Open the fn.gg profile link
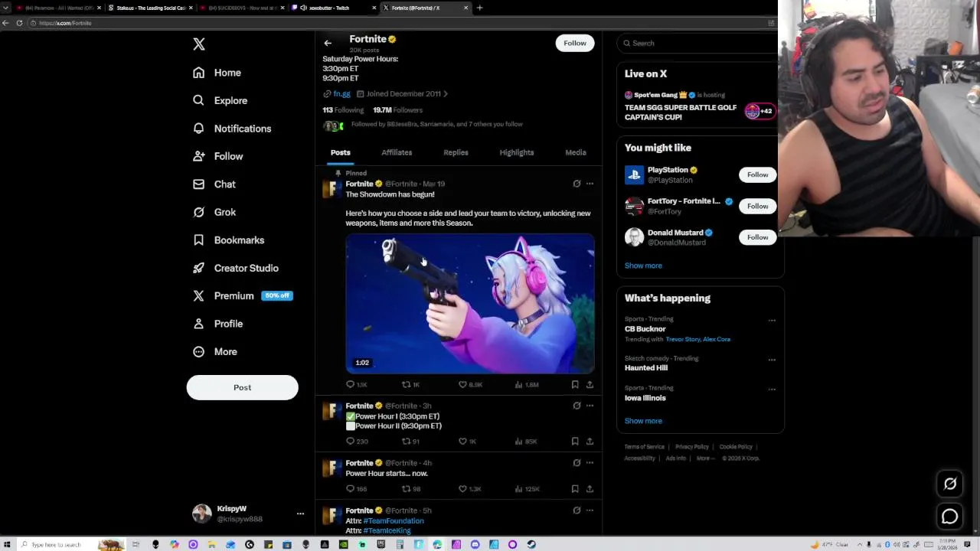980x551 pixels. pos(341,93)
